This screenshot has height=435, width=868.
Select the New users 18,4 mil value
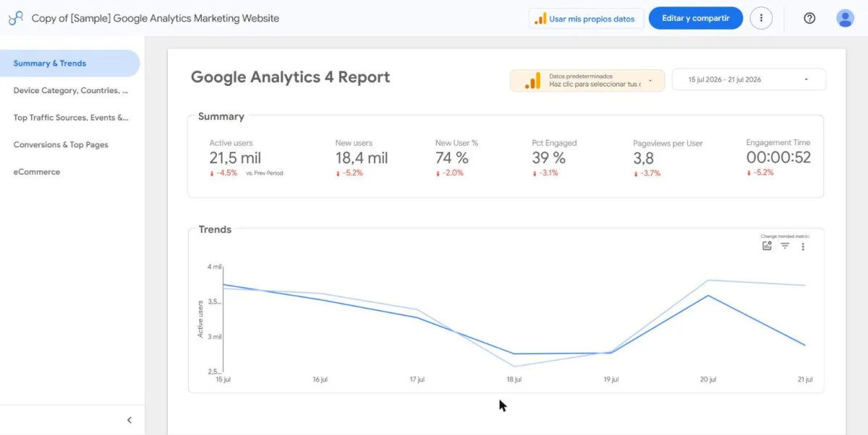tap(362, 158)
